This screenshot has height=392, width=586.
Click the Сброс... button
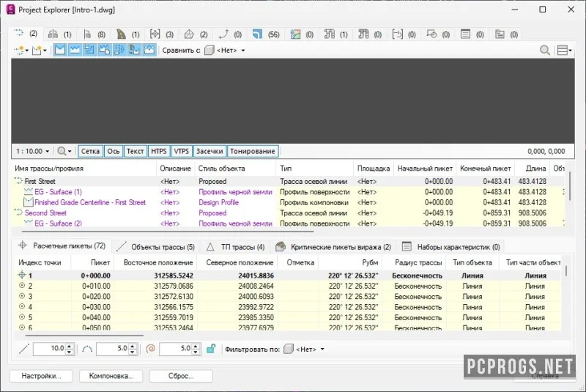(181, 376)
